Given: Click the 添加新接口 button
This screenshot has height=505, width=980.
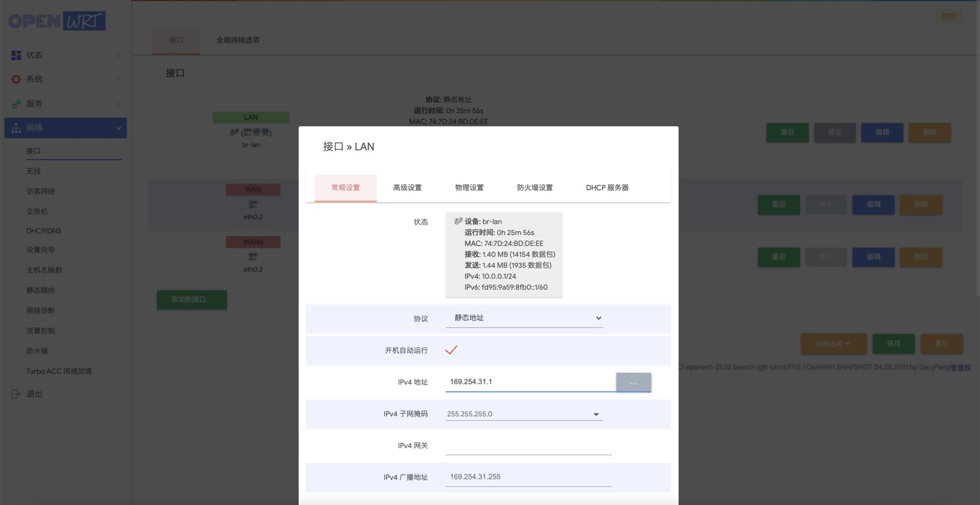Looking at the screenshot, I should pos(191,300).
